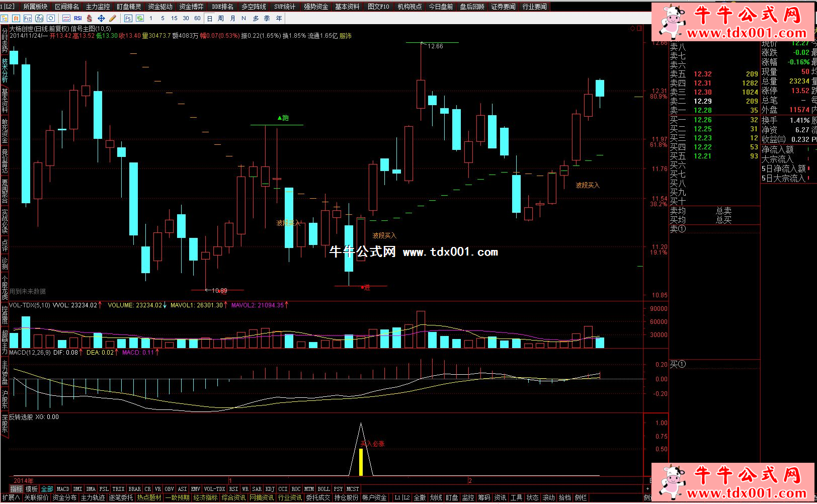Switch chart to 周 weekly period

221,18
